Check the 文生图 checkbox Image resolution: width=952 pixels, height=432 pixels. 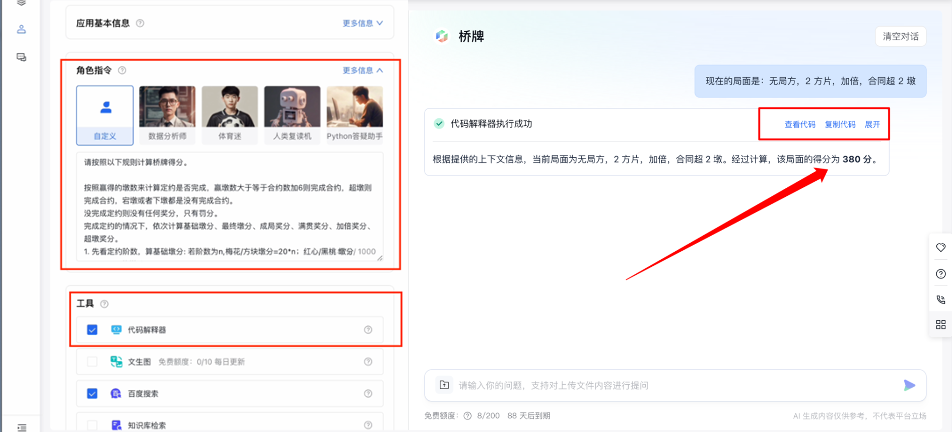(92, 362)
